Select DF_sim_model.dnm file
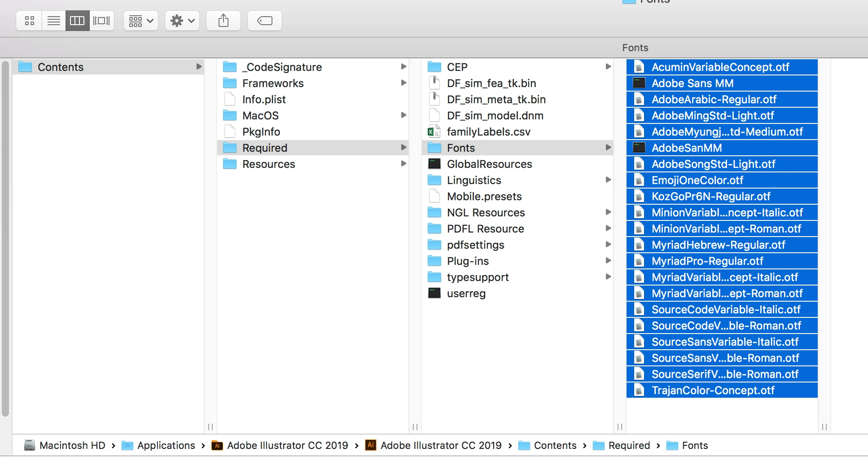The height and width of the screenshot is (457, 868). (517, 115)
